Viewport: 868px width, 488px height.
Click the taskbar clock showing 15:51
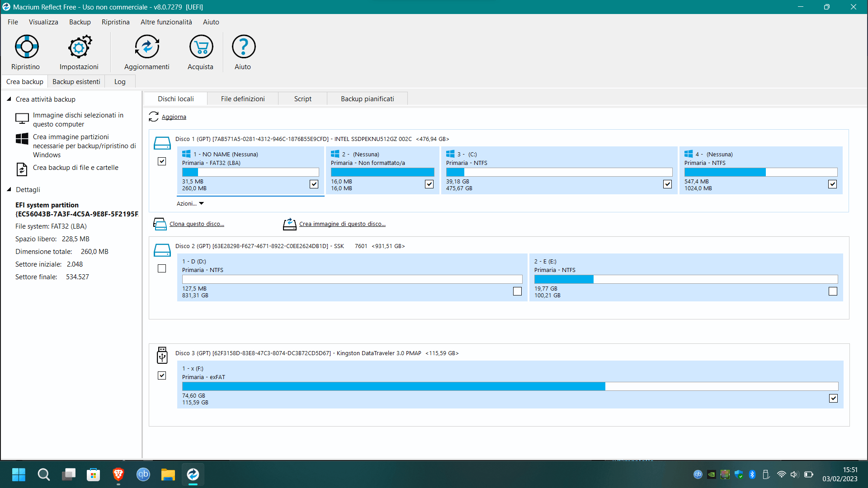[840, 474]
